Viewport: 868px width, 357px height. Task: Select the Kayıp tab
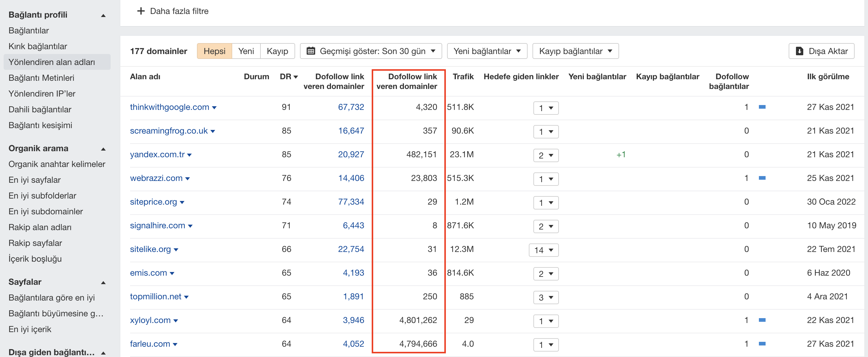277,51
